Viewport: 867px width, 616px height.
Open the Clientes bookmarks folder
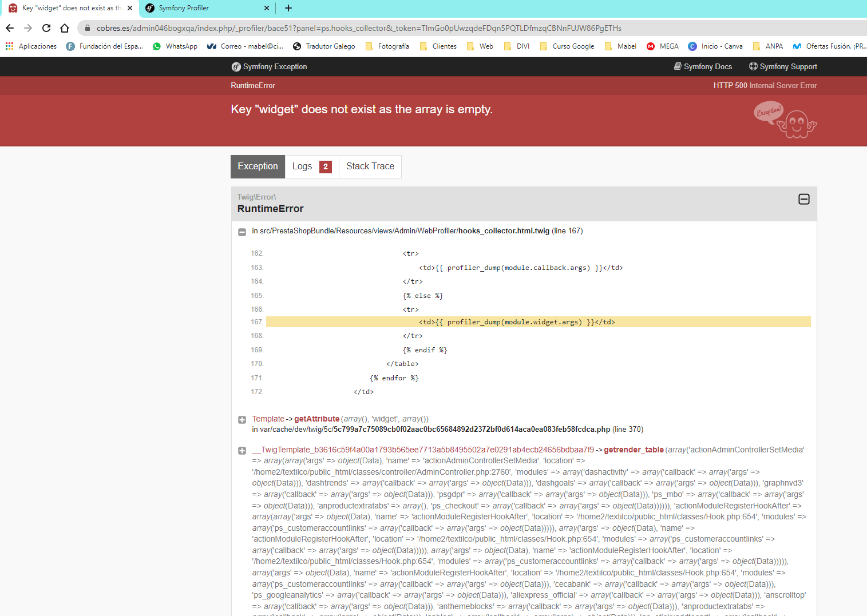tap(438, 46)
